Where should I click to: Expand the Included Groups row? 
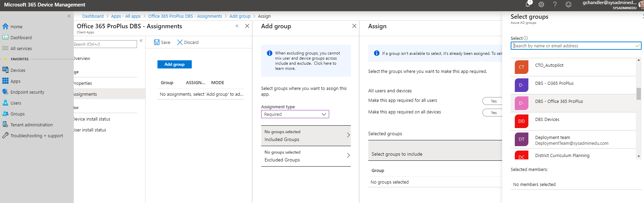pos(306,136)
